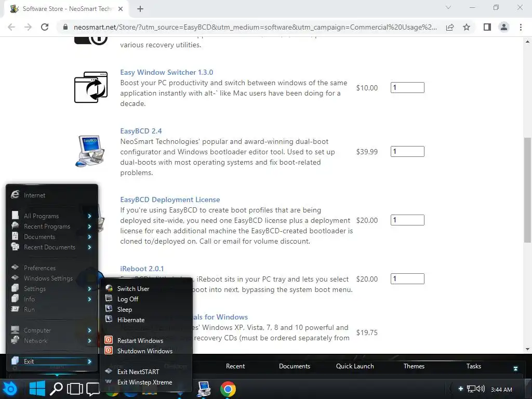Switch to the Documents shelf tab
Viewport: 532px width, 399px height.
click(295, 366)
